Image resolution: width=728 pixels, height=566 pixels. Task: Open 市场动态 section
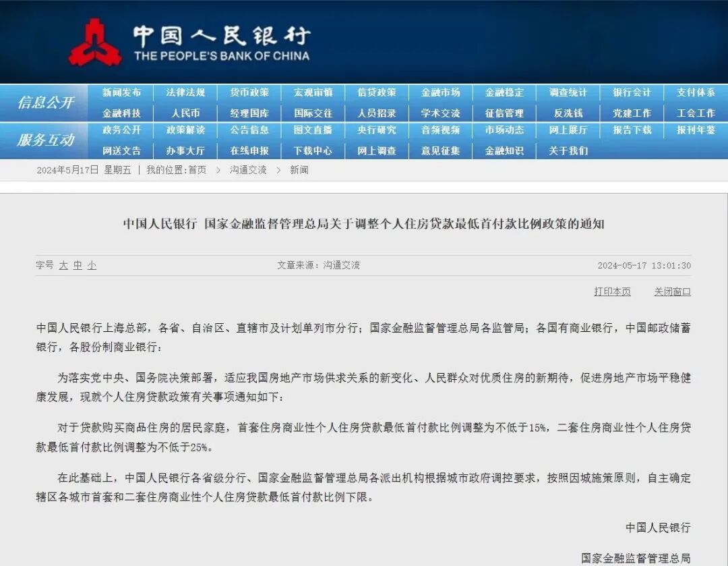pos(504,130)
